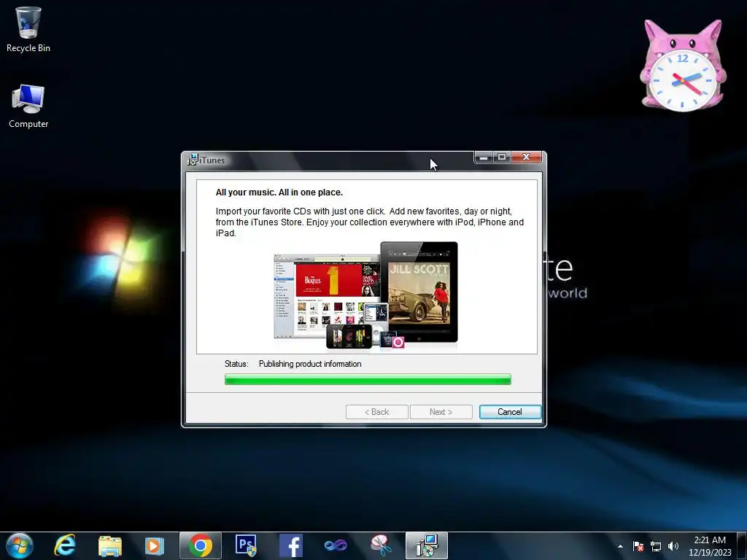The height and width of the screenshot is (560, 747).
Task: Click heading 'All your music. All in one place.'
Action: tap(279, 192)
